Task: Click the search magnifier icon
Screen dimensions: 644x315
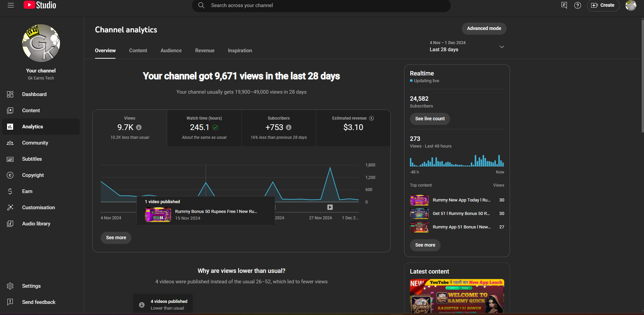Action: point(201,5)
